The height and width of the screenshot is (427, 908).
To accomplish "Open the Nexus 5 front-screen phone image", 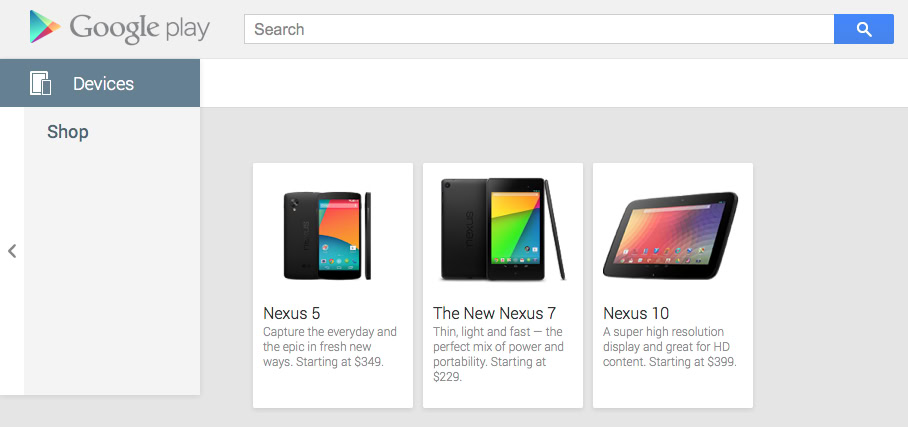I will point(338,236).
